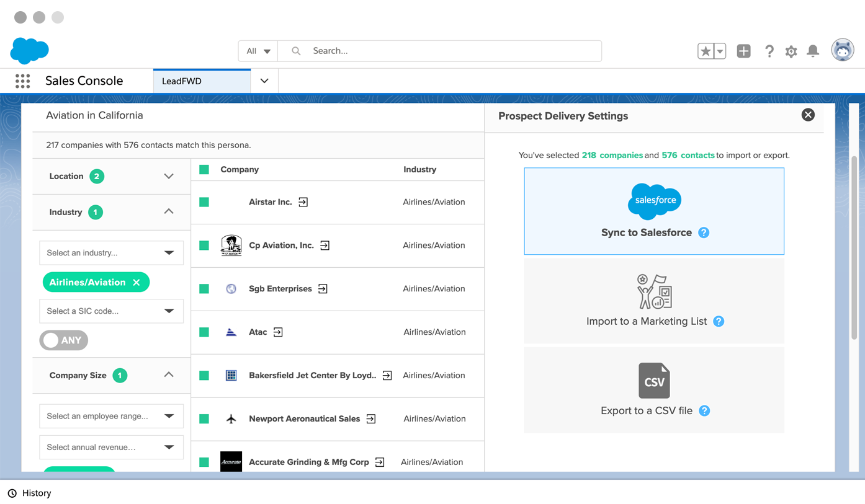Open the App Launcher grid icon
The image size is (865, 504).
[x=22, y=81]
